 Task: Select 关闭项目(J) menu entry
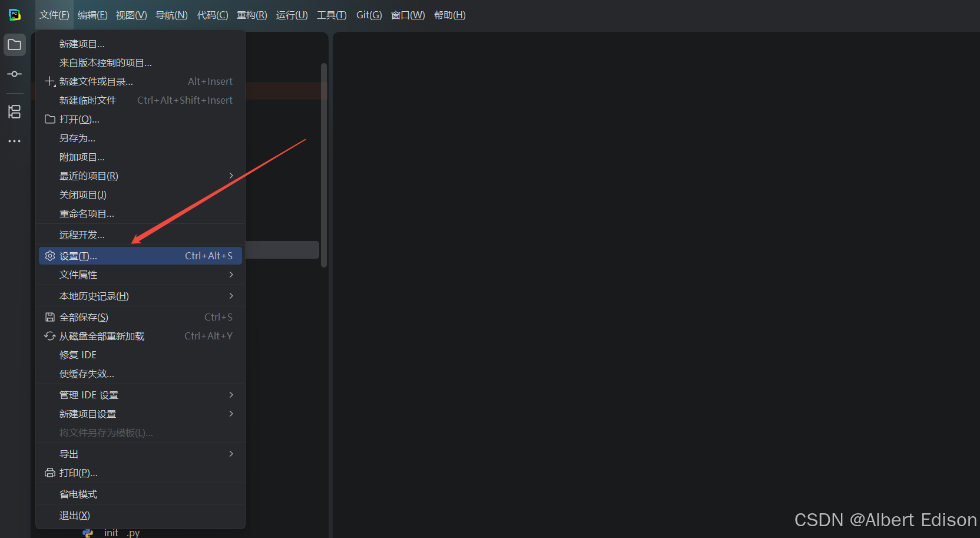click(140, 194)
